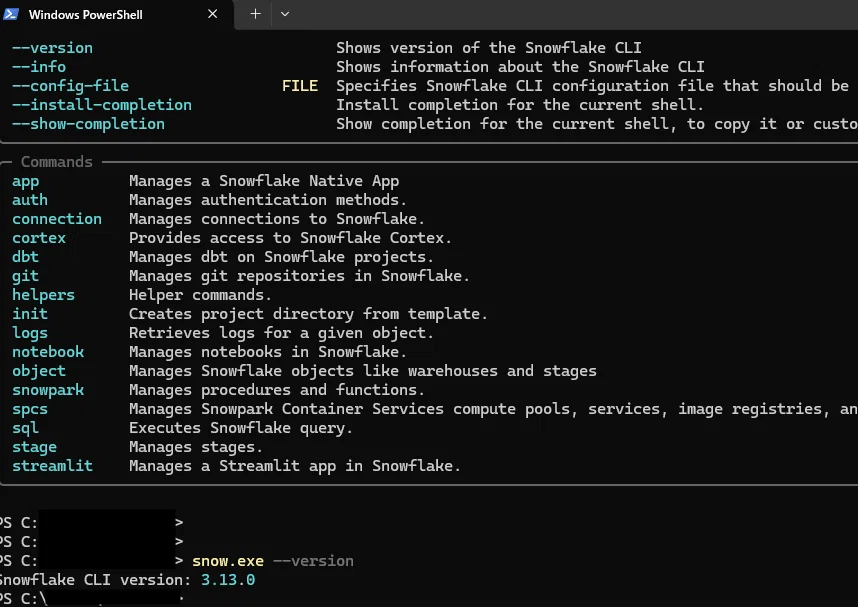Click the Commands section heading
This screenshot has height=607, width=858.
point(56,162)
